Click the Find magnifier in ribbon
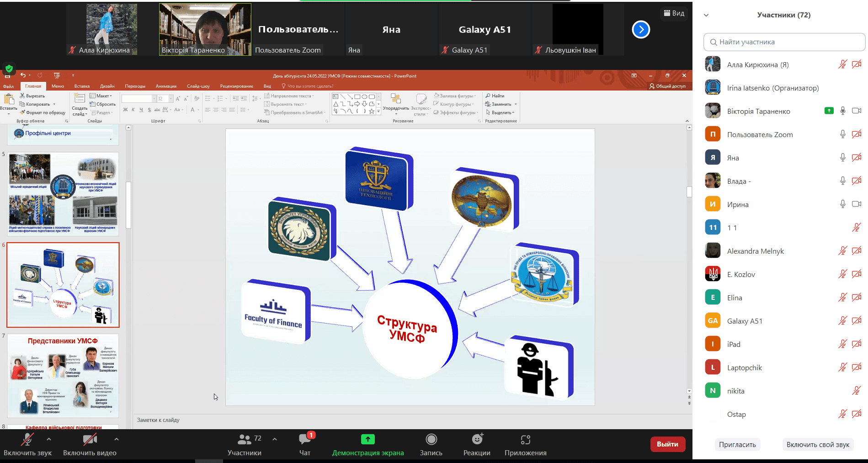This screenshot has height=463, width=868. (495, 96)
